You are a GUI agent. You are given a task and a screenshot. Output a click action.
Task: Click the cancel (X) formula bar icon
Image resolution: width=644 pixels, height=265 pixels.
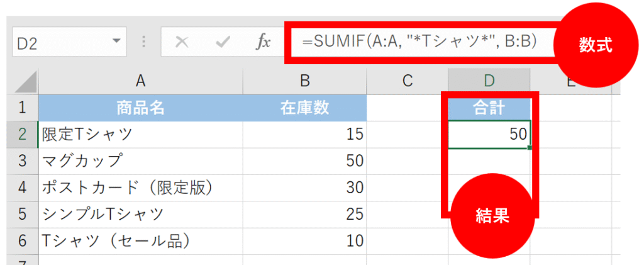[182, 42]
